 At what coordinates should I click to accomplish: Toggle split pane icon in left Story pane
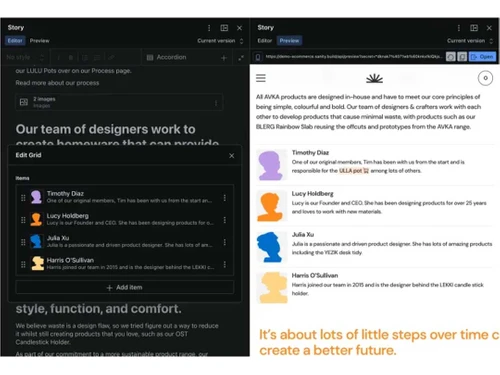pos(224,28)
